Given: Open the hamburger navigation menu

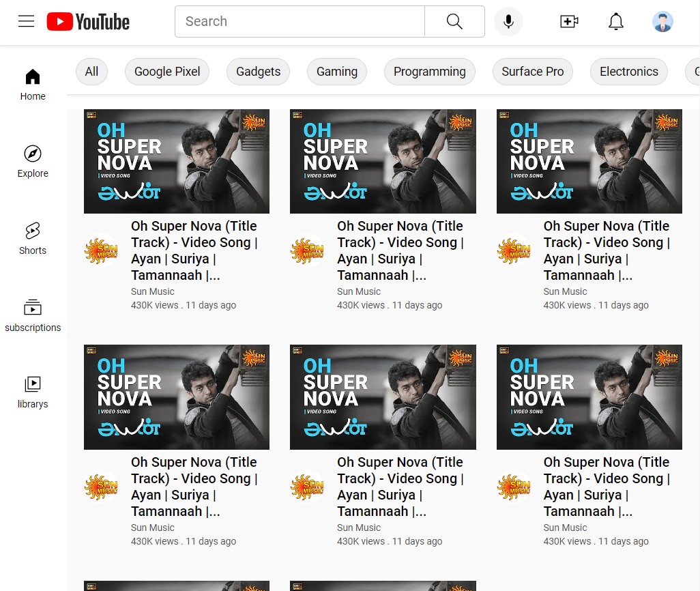Looking at the screenshot, I should pos(26,20).
